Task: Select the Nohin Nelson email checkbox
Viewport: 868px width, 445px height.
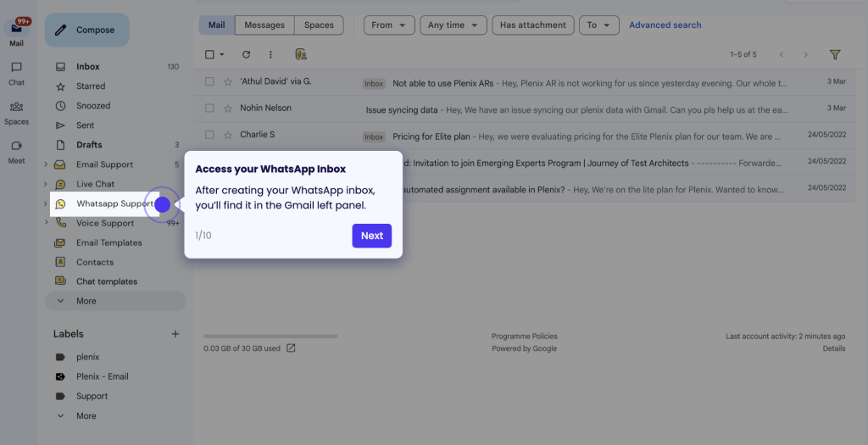Action: pos(209,108)
